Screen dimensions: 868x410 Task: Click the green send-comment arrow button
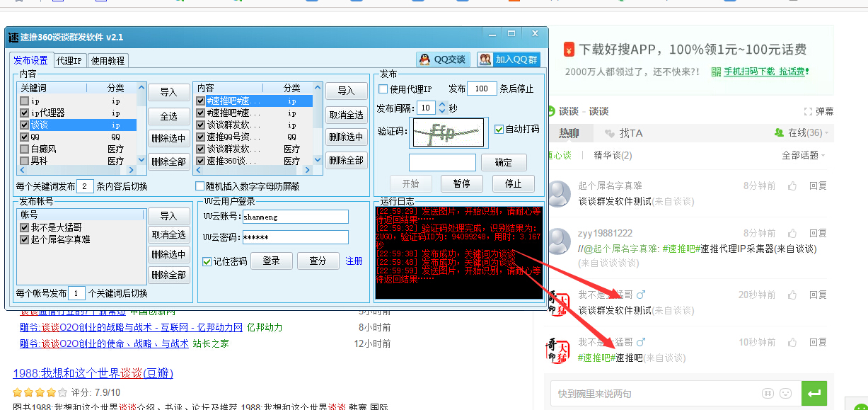[x=814, y=393]
